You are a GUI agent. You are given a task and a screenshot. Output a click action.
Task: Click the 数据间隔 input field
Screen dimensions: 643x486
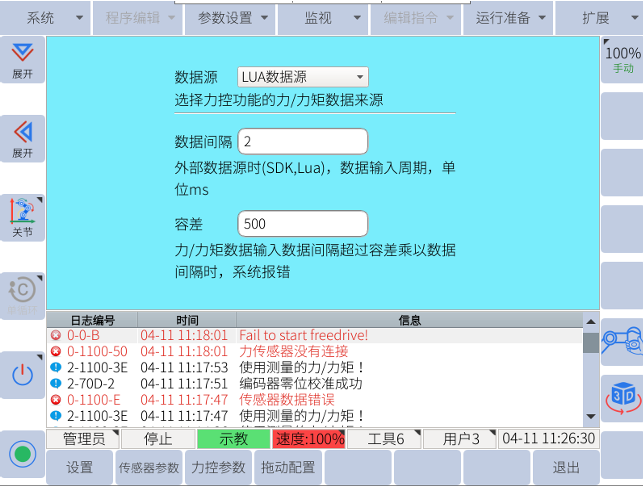pos(302,141)
